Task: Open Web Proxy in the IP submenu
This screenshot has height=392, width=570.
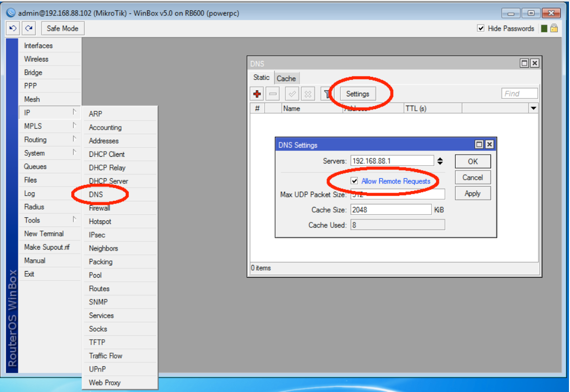Action: click(x=120, y=383)
